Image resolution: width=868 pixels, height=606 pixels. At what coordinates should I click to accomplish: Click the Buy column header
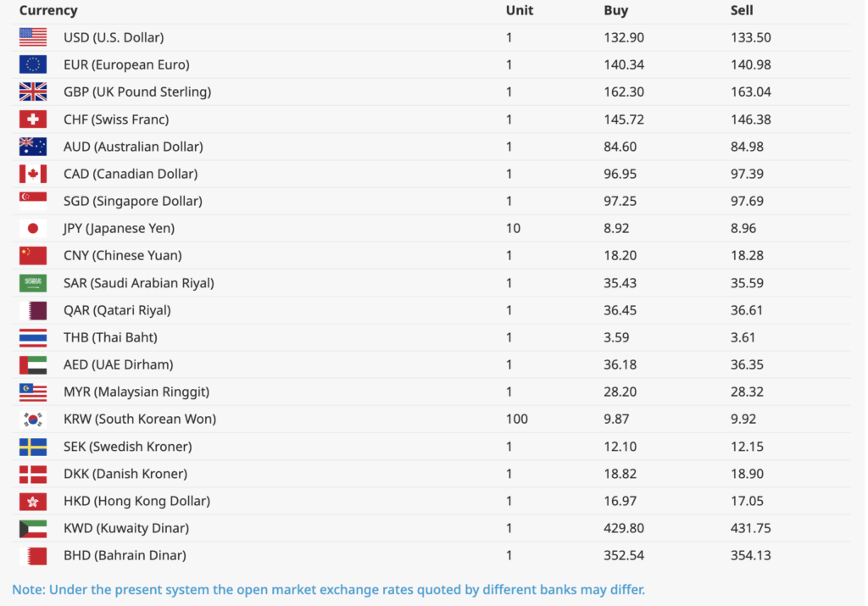click(x=615, y=10)
